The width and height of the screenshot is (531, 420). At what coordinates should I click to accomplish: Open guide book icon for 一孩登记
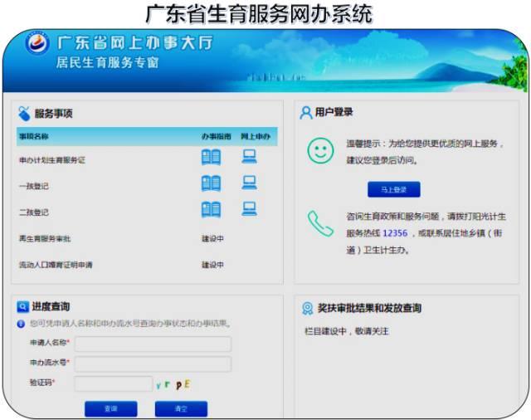(x=211, y=183)
